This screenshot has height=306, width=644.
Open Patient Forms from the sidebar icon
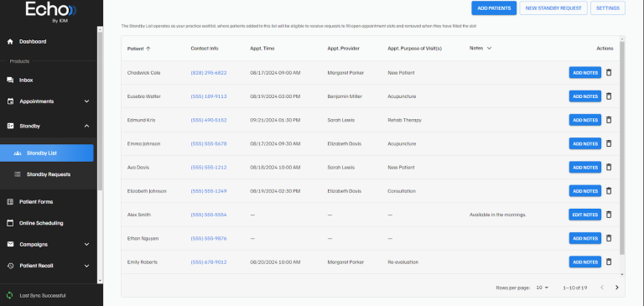10,202
